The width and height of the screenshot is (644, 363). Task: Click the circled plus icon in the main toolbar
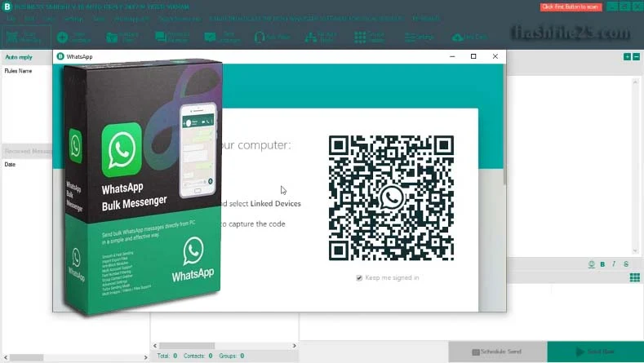[x=62, y=38]
